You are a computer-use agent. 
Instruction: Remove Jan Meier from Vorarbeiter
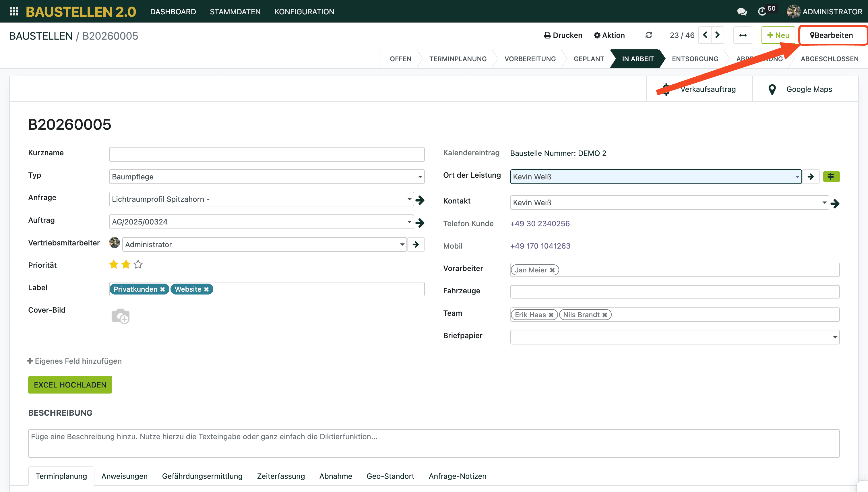(x=552, y=270)
